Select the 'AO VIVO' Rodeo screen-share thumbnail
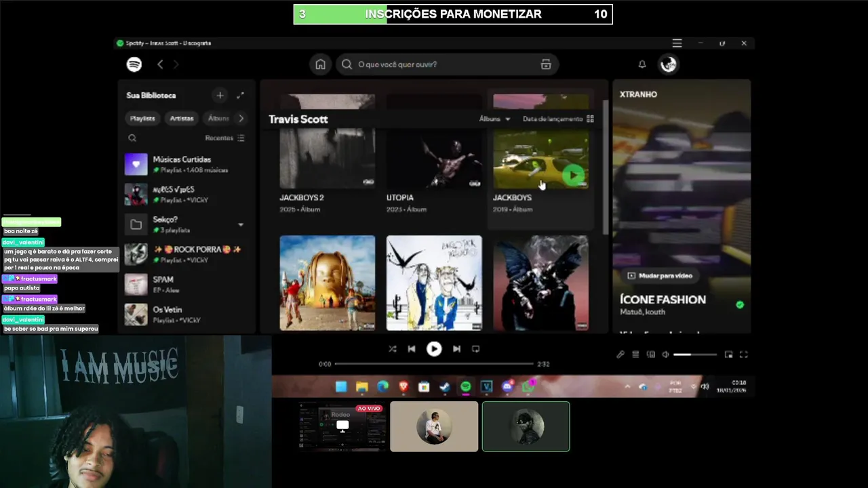Viewport: 868px width, 488px height. pos(342,426)
